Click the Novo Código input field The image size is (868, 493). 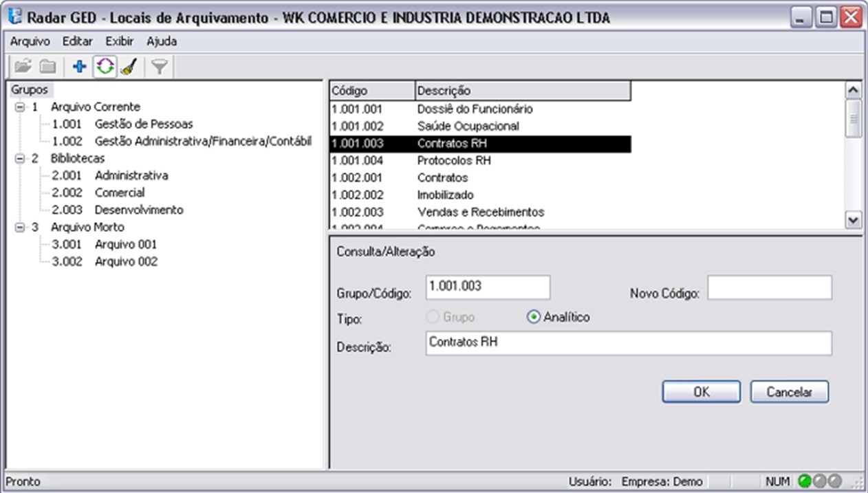[769, 287]
